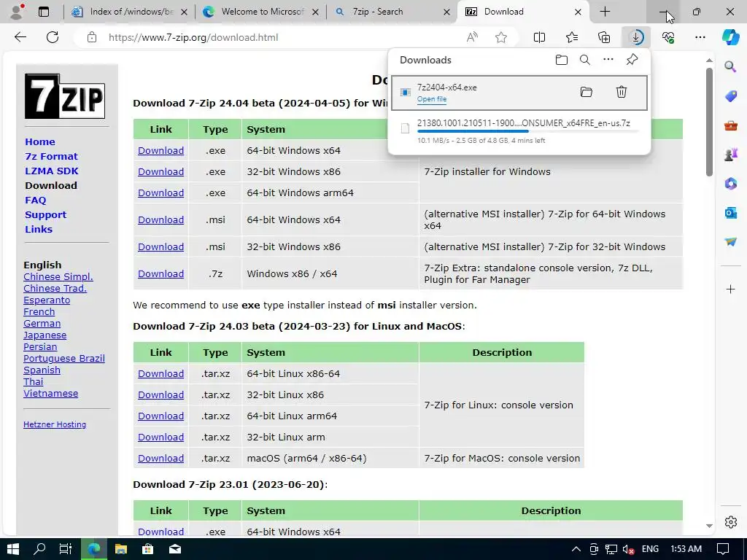Activate Read aloud icon in address bar
The width and height of the screenshot is (747, 560).
coord(472,37)
